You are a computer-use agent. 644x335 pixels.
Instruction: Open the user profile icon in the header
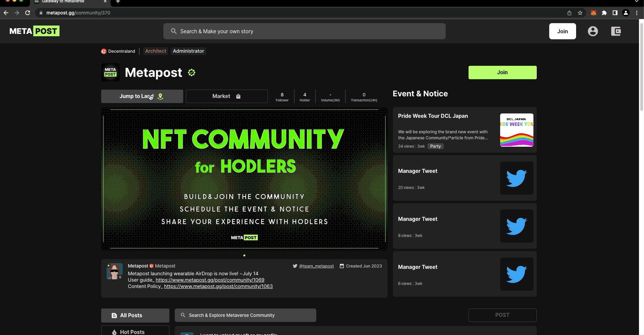click(593, 31)
